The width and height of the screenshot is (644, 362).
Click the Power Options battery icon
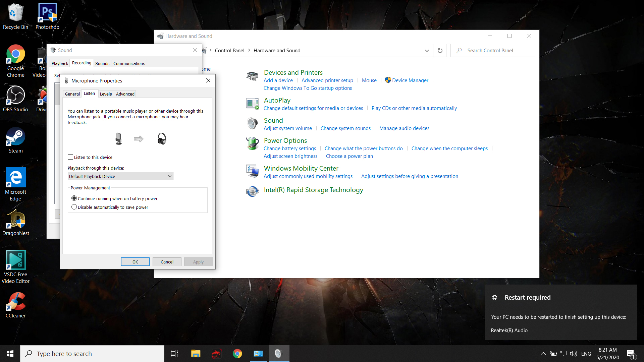coord(252,144)
